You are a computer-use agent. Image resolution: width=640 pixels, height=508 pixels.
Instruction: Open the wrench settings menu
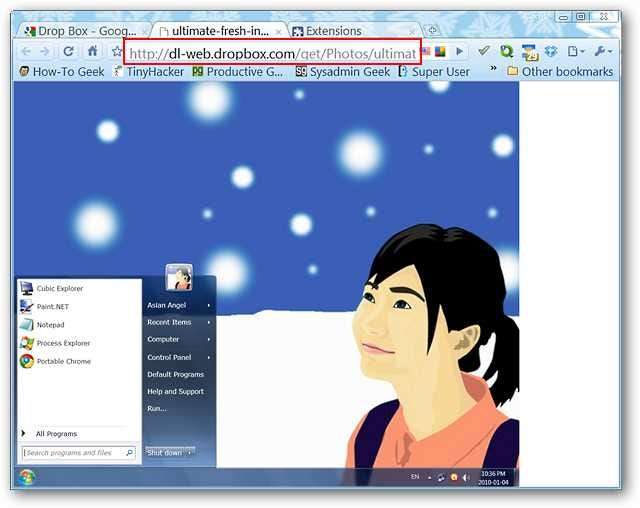pos(603,51)
